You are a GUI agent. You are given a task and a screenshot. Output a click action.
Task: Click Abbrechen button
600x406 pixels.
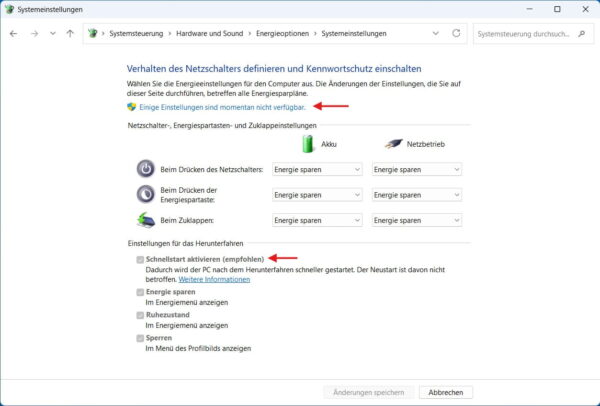(446, 392)
